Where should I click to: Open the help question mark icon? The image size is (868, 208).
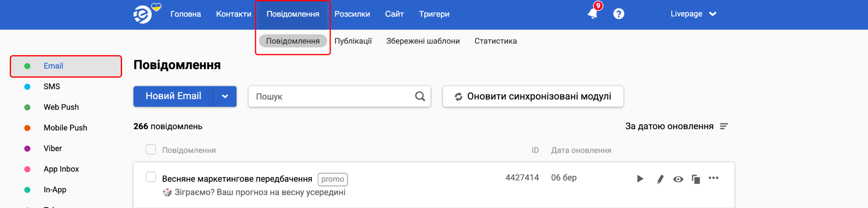tap(619, 14)
